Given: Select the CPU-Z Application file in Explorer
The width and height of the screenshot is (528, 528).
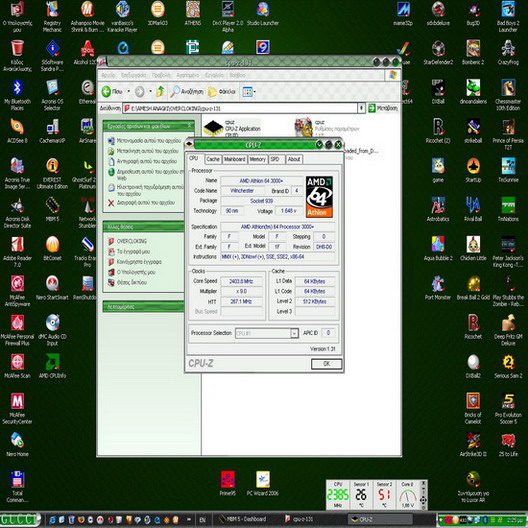Looking at the screenshot, I should [232, 128].
